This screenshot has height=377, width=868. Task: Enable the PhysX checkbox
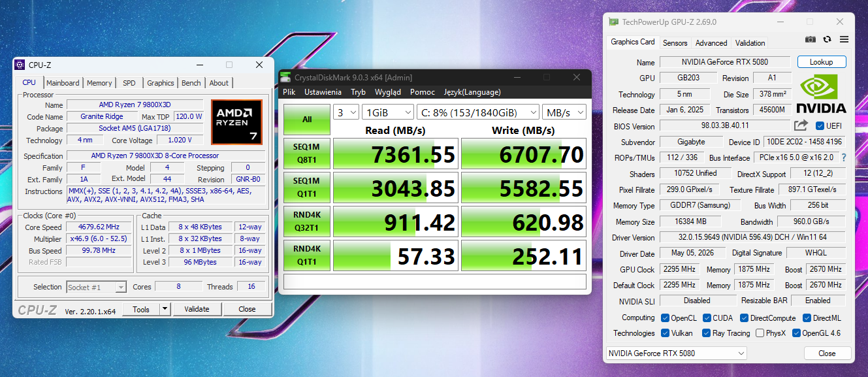click(760, 333)
